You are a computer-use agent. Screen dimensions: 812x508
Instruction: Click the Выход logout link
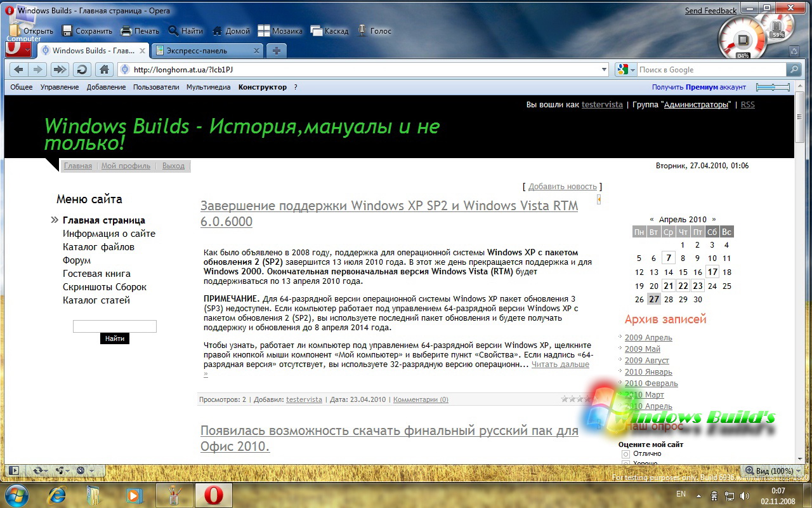(x=173, y=166)
